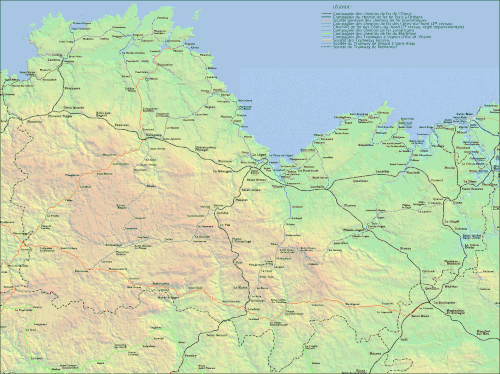Select the Landébia station label
The image size is (500, 374).
pyautogui.click(x=382, y=171)
